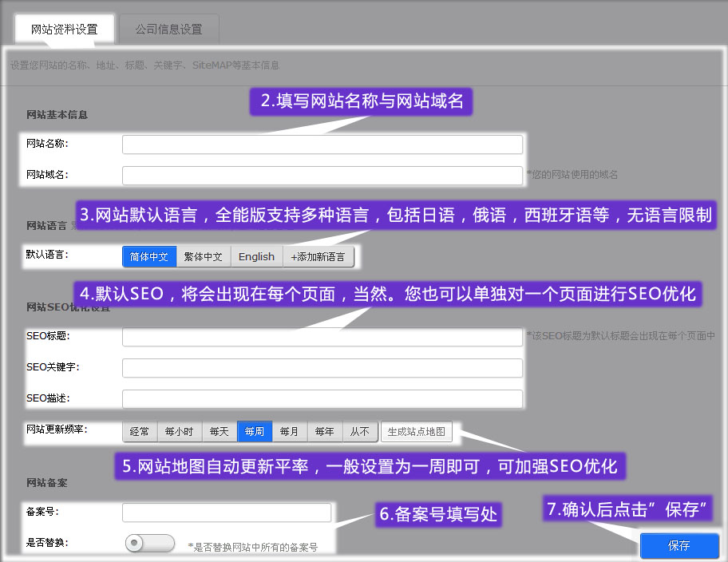This screenshot has height=562, width=728.
Task: Choose 每天 update frequency
Action: (x=220, y=432)
